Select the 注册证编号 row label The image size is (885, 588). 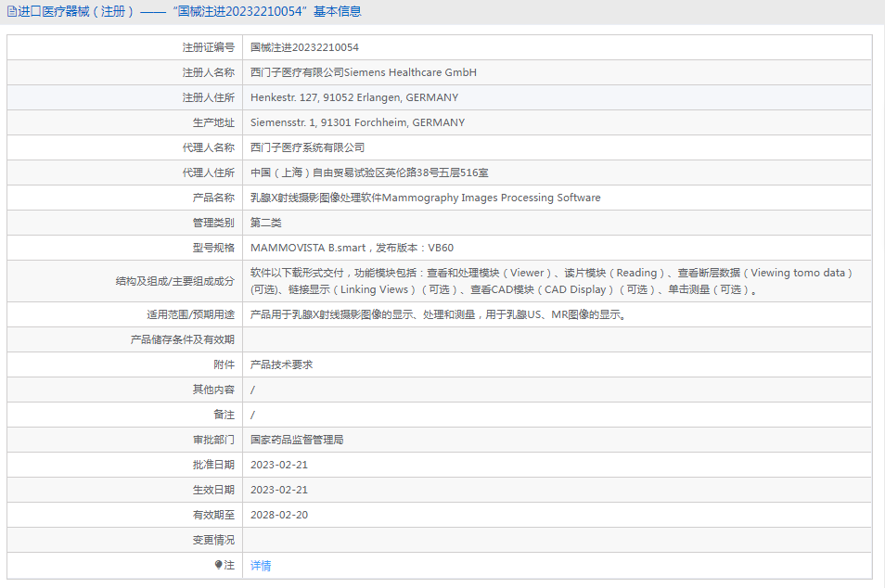[x=209, y=47]
